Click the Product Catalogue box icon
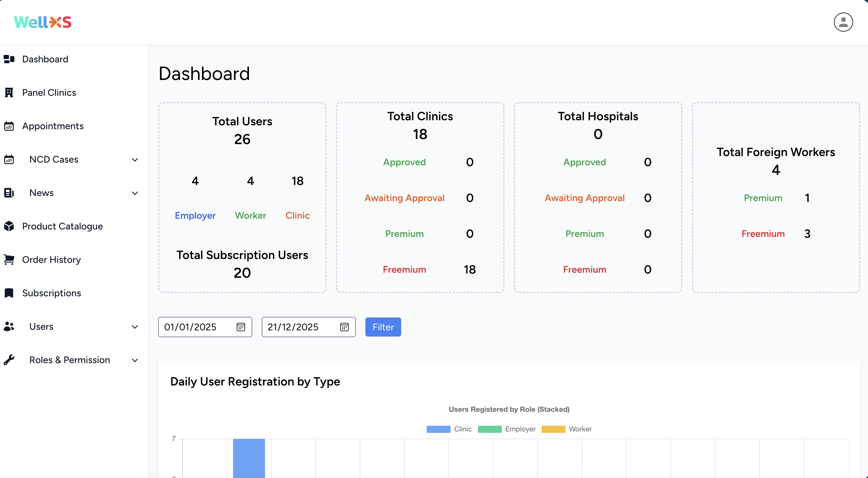Image resolution: width=868 pixels, height=478 pixels. pyautogui.click(x=9, y=226)
